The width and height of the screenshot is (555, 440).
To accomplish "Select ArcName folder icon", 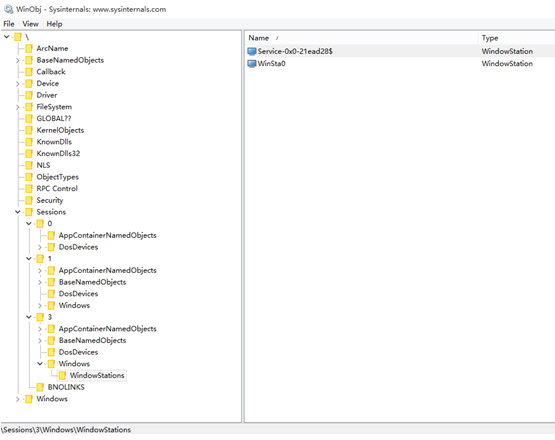I will tap(29, 48).
